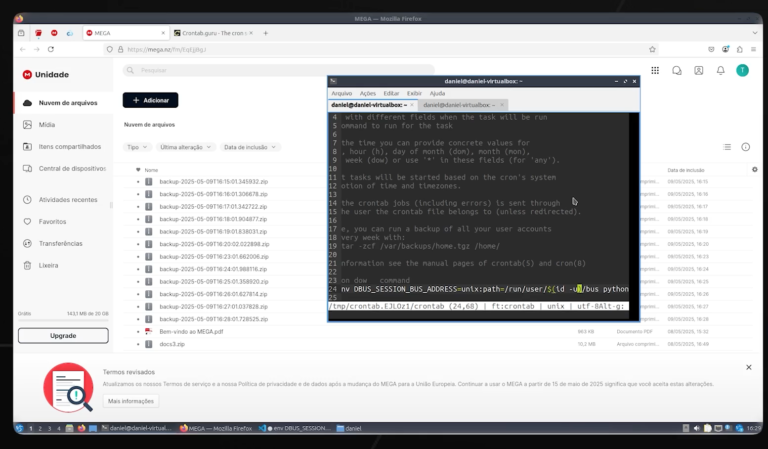Open Itens compartilhados in sidebar
Screen dimensions: 768x449
point(71,146)
